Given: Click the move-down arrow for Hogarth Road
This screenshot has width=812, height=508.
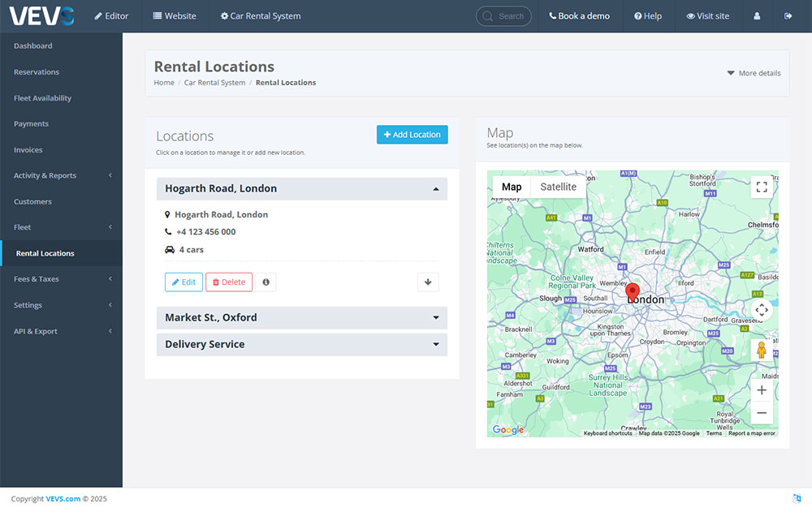Looking at the screenshot, I should click(428, 282).
